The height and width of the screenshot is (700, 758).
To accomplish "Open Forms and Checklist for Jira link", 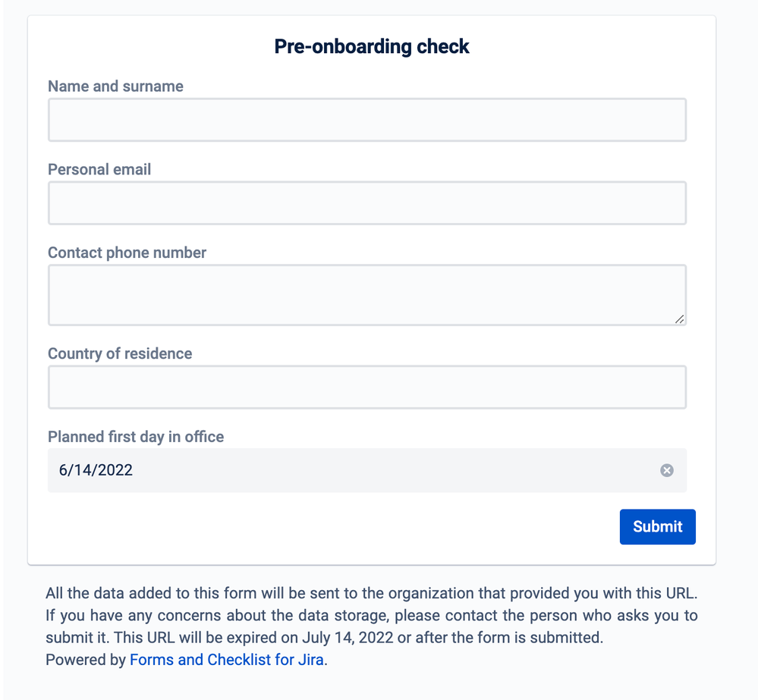I will coord(228,660).
